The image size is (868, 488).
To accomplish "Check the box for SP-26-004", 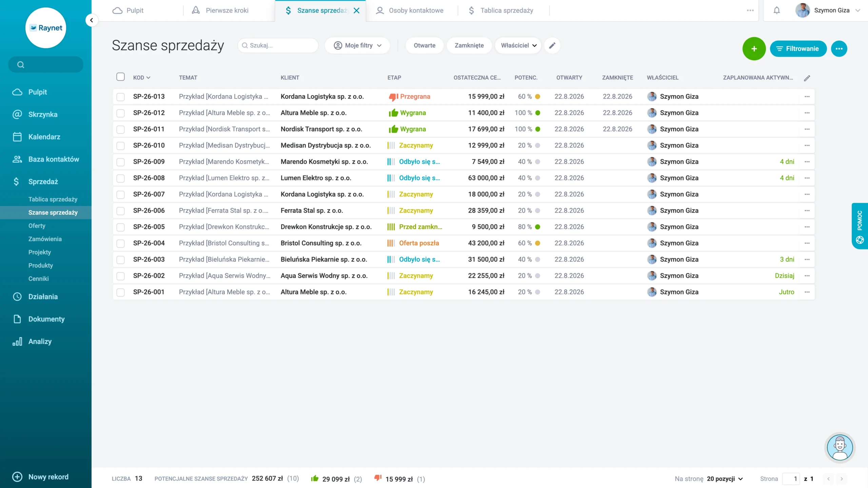I will coord(120,244).
